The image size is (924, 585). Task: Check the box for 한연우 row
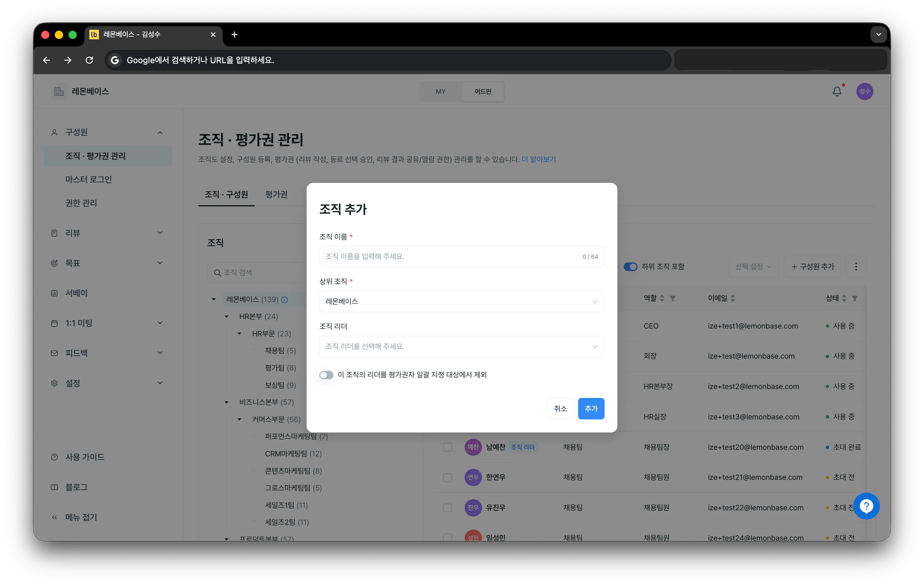pyautogui.click(x=447, y=477)
